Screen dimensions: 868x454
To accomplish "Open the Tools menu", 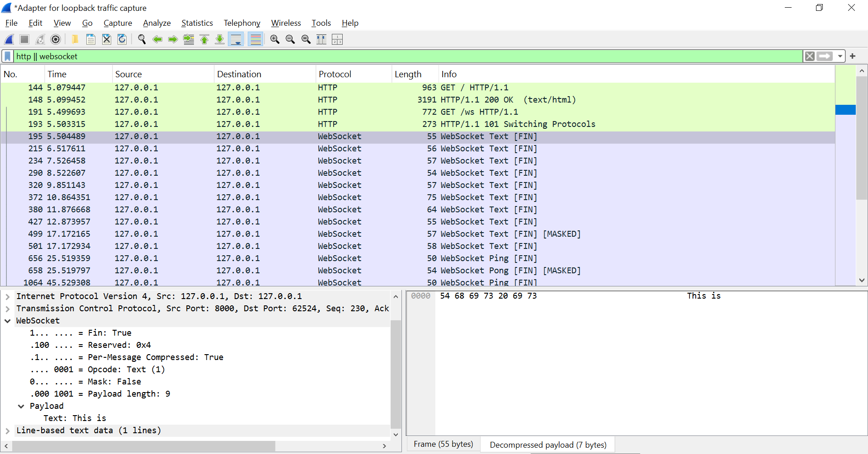I will pos(321,23).
